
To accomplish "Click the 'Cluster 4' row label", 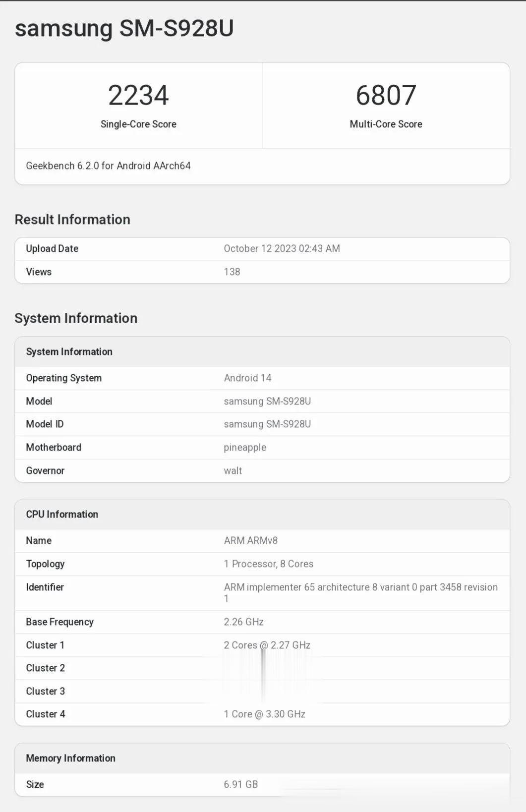I will tap(45, 714).
